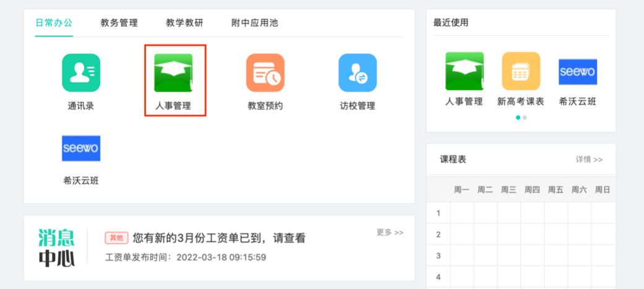
Task: Open 希沃云班 seewo from 最近使用
Action: coord(577,71)
